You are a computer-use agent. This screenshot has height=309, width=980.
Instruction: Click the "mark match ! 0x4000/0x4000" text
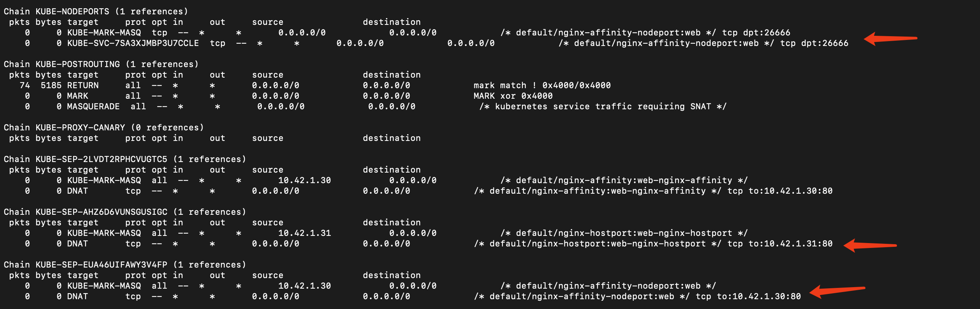[542, 86]
